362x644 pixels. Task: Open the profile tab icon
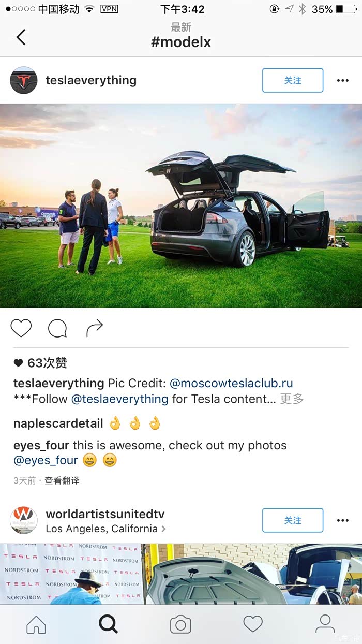325,624
